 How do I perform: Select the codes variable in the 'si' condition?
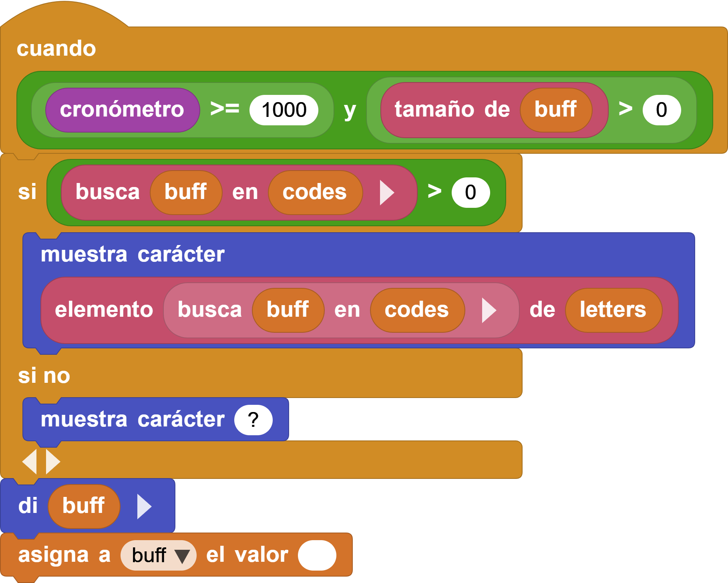tap(315, 192)
